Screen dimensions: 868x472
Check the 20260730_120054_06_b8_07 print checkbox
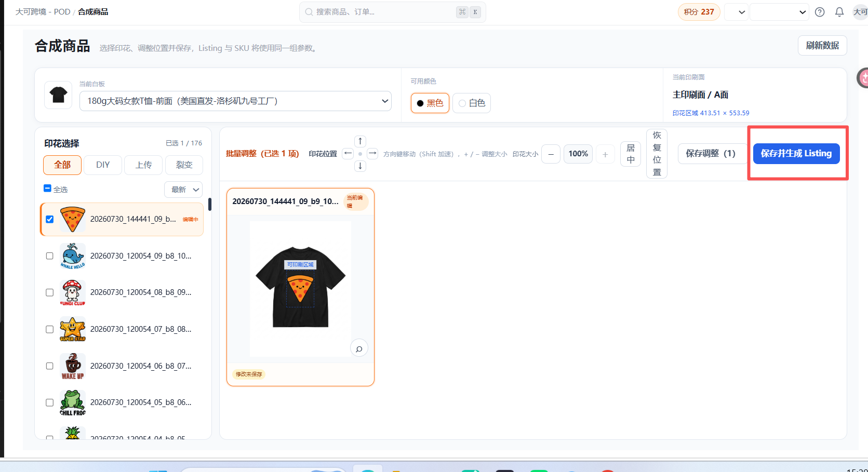[50, 366]
